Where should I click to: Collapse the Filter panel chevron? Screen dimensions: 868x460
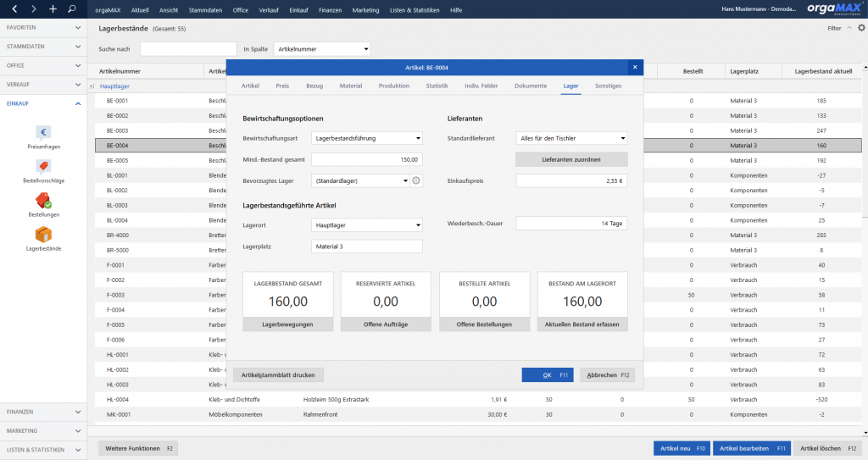[x=849, y=28]
